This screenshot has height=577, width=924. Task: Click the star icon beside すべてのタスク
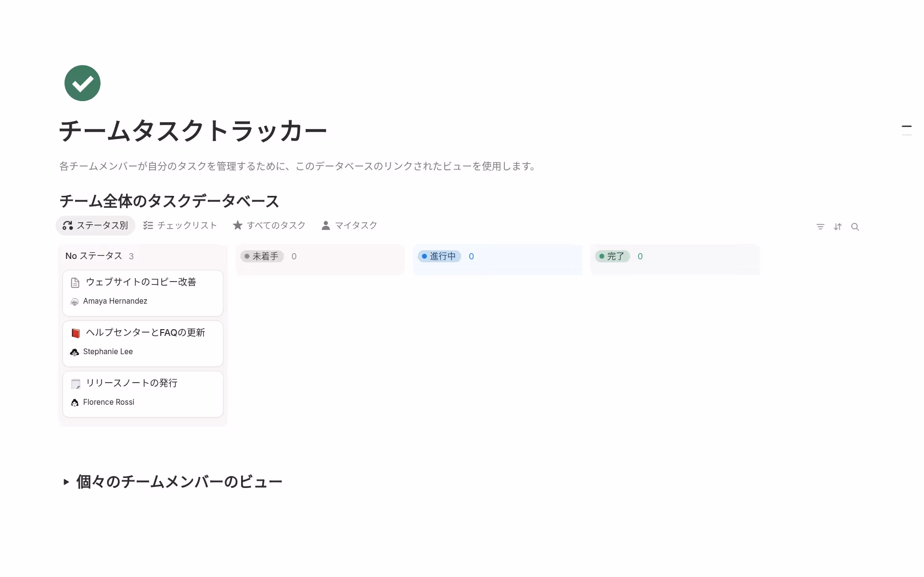pyautogui.click(x=237, y=225)
